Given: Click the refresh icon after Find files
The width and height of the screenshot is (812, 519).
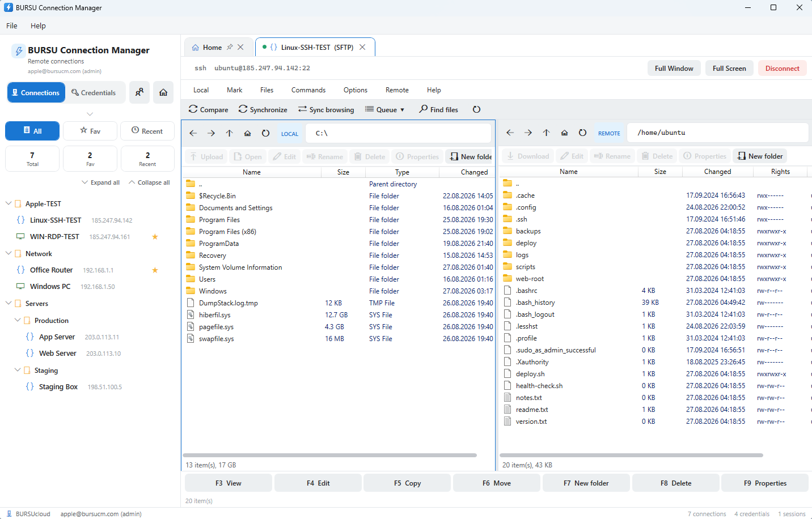Looking at the screenshot, I should pyautogui.click(x=477, y=109).
